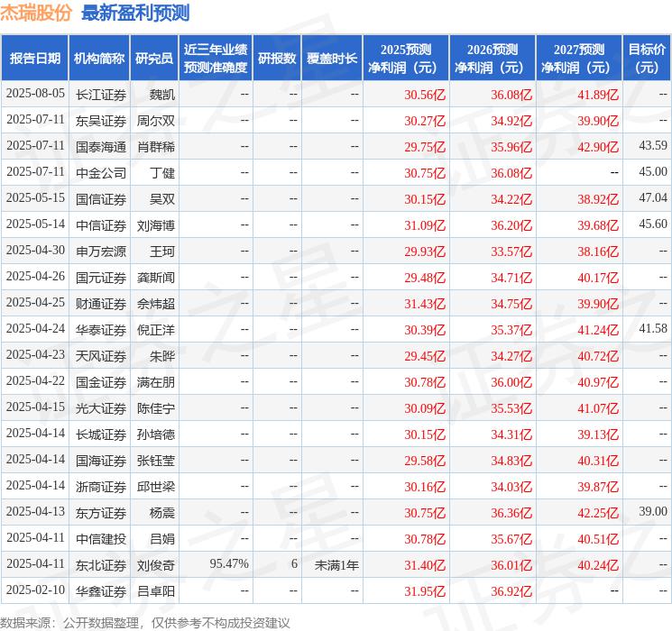
Task: Click 2025 profit value 31.95亿
Action: point(425,591)
